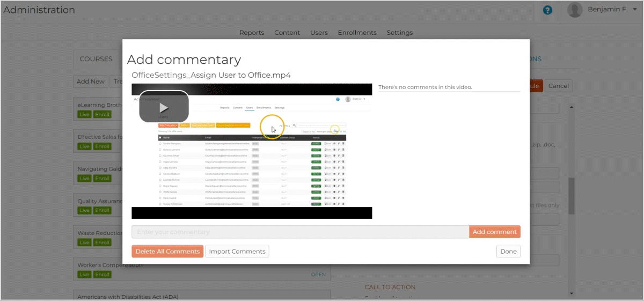Screen dimensions: 644x301
Task: Click the Add comment button
Action: pos(494,232)
